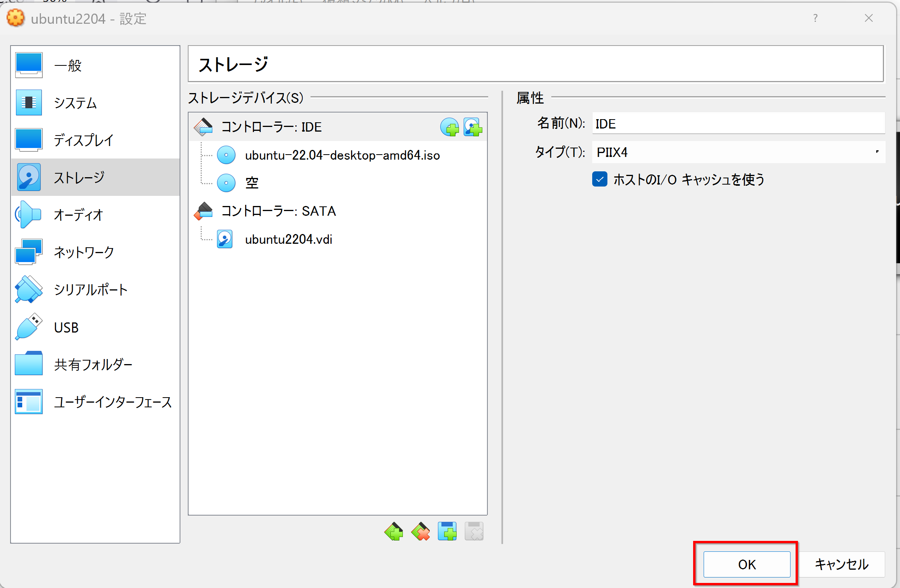Open the USB settings category
The width and height of the screenshot is (900, 588).
(x=95, y=327)
